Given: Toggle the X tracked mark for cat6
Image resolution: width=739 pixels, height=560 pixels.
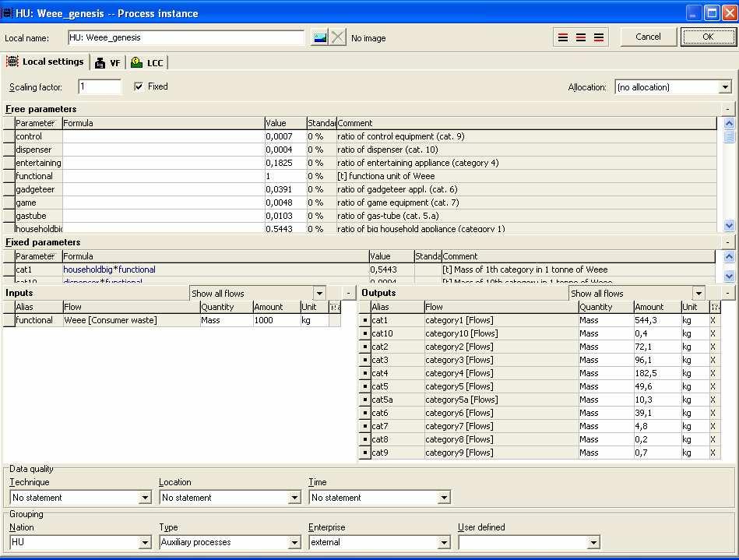Looking at the screenshot, I should (713, 413).
